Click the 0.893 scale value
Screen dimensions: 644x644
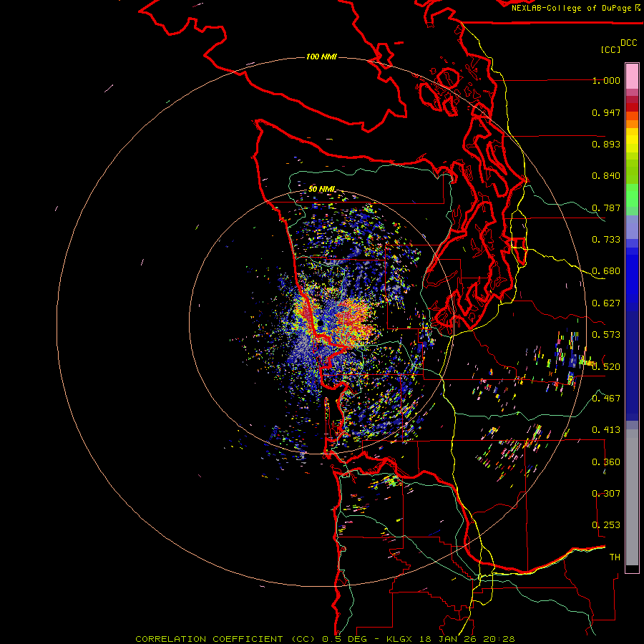pos(606,144)
